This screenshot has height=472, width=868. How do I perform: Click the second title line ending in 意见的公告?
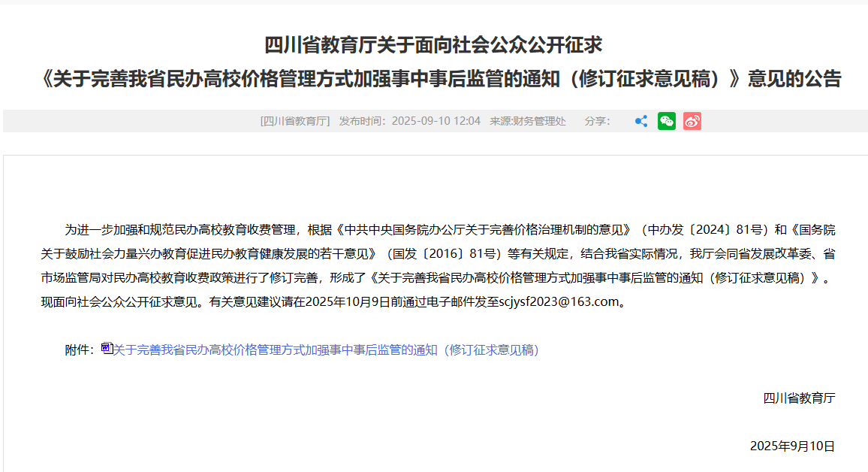[x=441, y=79]
